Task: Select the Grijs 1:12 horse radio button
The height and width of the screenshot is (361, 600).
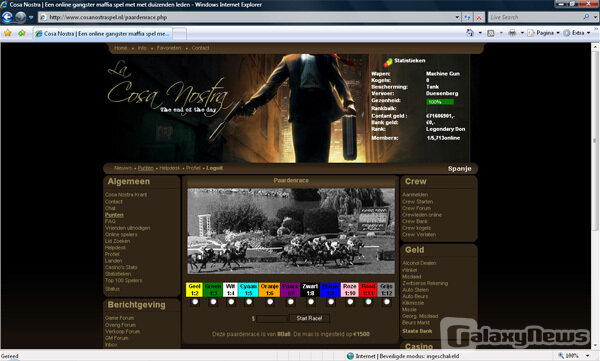Action: (387, 302)
